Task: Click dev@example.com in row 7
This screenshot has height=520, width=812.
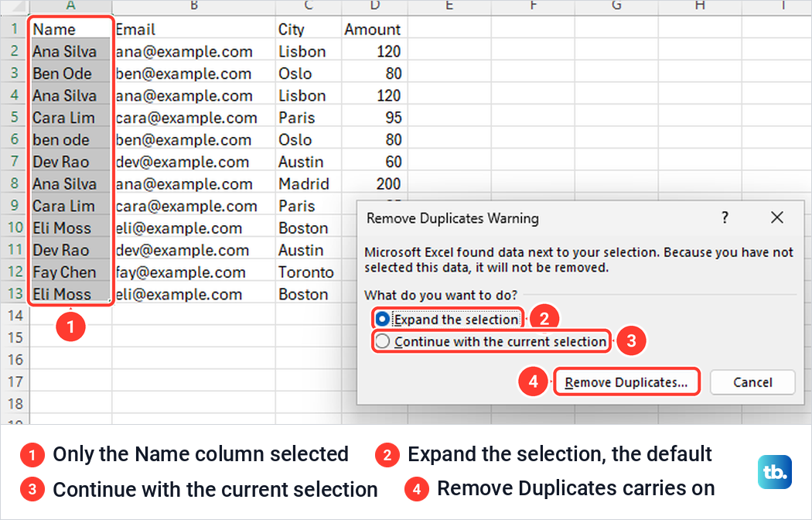Action: pyautogui.click(x=193, y=161)
